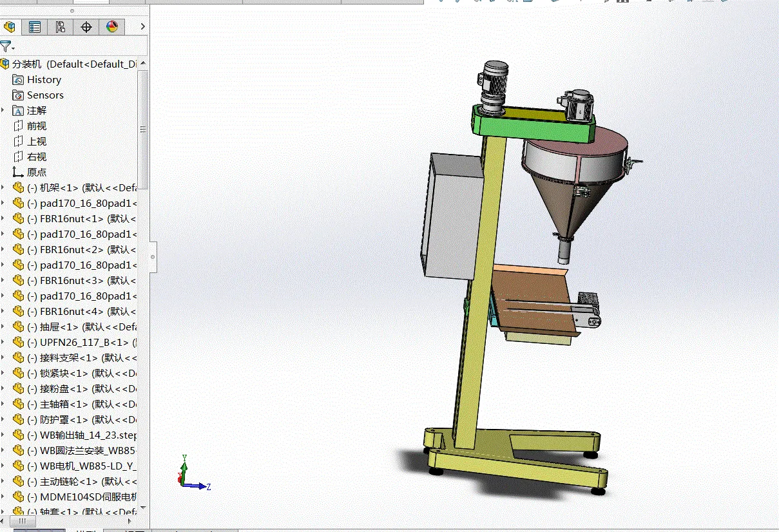Click the tree vertical scrollbar thumb

143,129
